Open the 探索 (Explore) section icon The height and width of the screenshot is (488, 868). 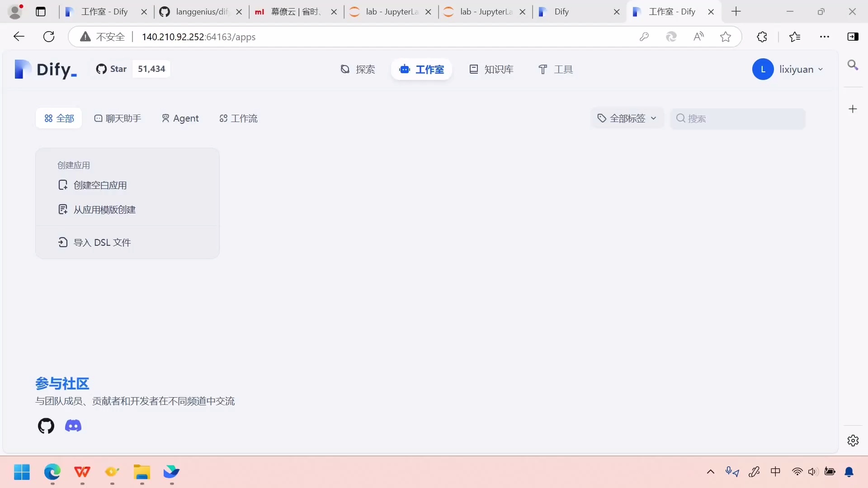(345, 69)
